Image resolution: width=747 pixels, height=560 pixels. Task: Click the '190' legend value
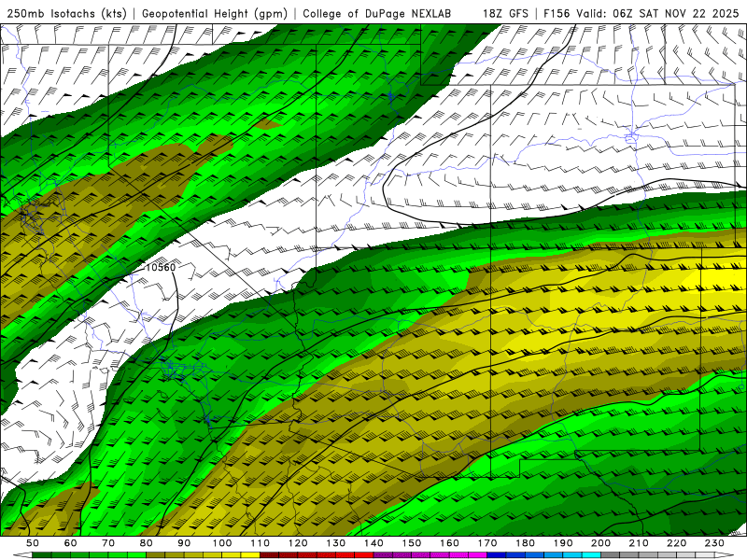[x=563, y=543]
